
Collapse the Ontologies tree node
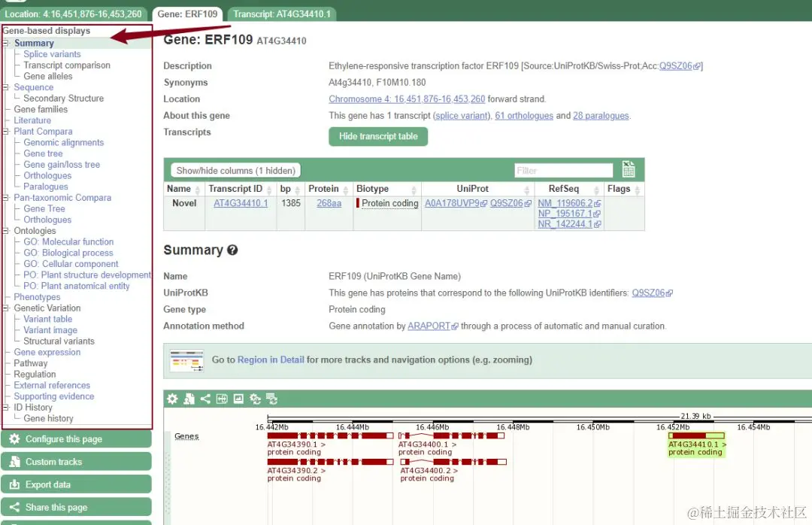coord(6,231)
